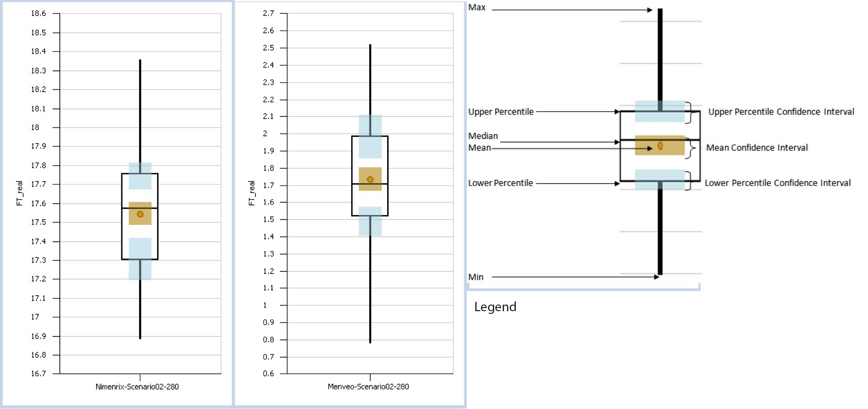Click the Nimenrix-Scenario02-280 axis label
This screenshot has width=868, height=409.
tap(137, 387)
